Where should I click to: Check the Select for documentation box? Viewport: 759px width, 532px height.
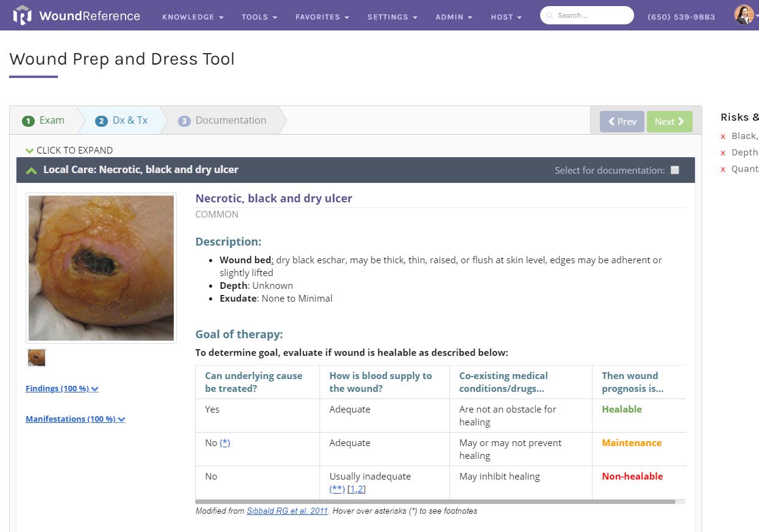(675, 170)
